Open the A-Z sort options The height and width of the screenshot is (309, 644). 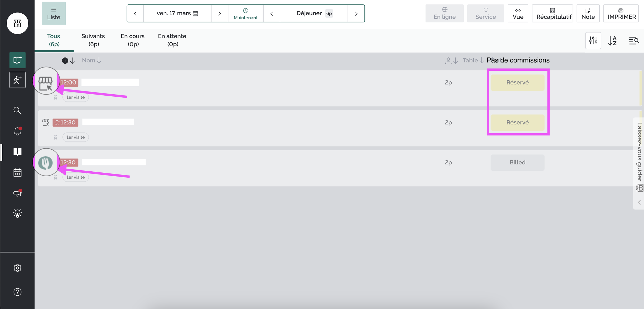(612, 40)
